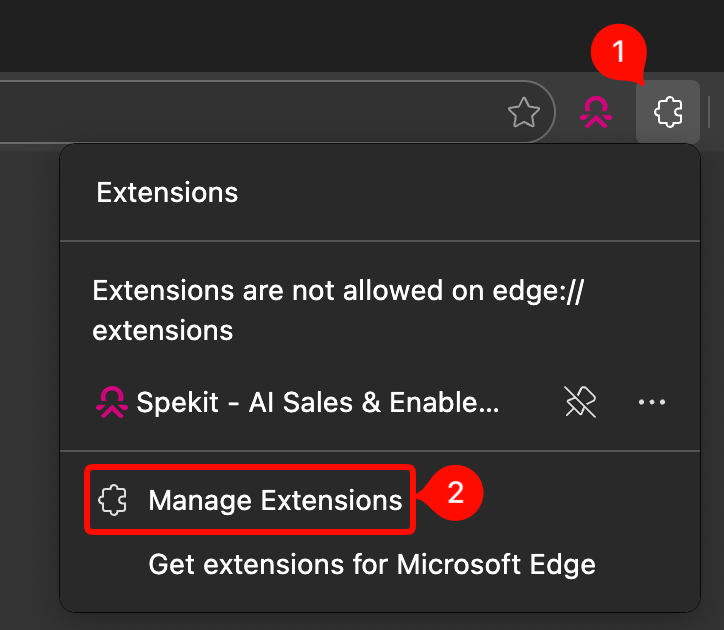Click the Extensions puzzle icon in toolbar

tap(668, 112)
